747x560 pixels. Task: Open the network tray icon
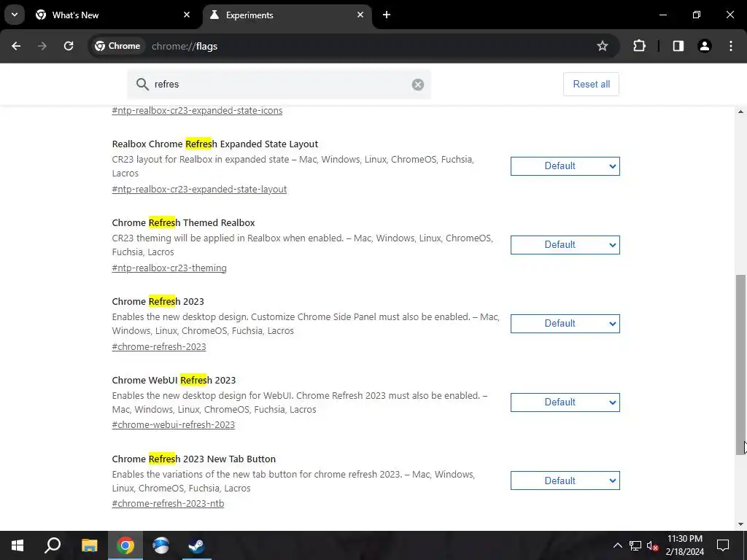point(635,545)
